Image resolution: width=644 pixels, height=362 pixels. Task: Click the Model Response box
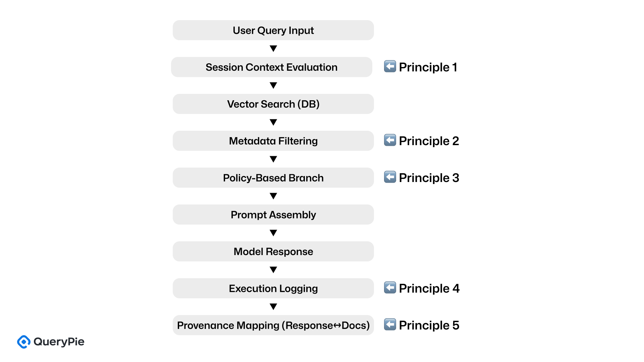273,251
